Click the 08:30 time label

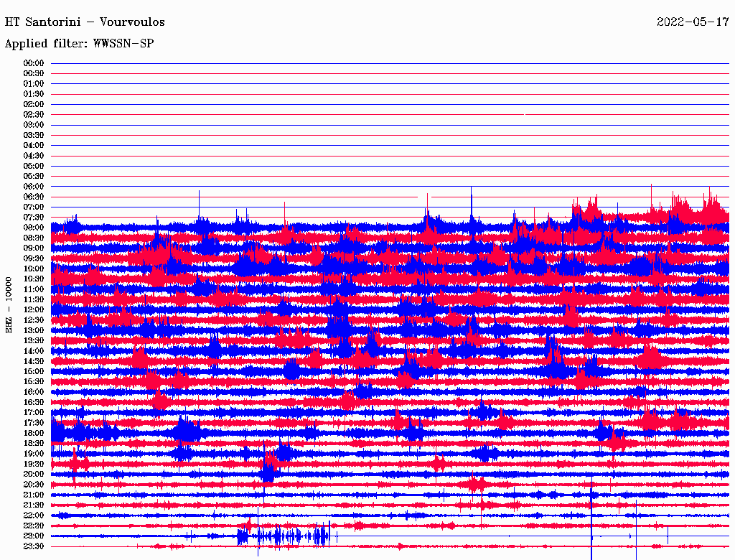click(34, 238)
